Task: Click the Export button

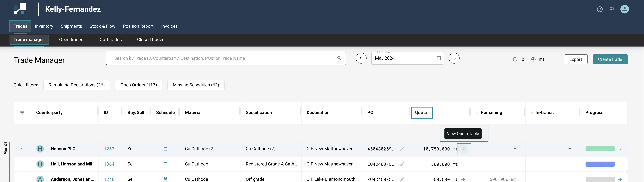Action: 575,59
